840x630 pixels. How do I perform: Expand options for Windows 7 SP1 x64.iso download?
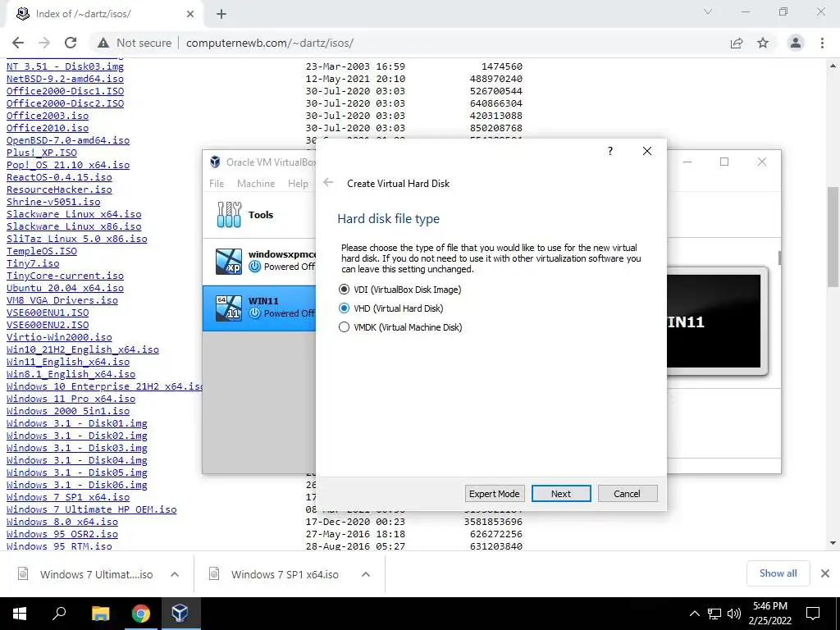pos(366,574)
